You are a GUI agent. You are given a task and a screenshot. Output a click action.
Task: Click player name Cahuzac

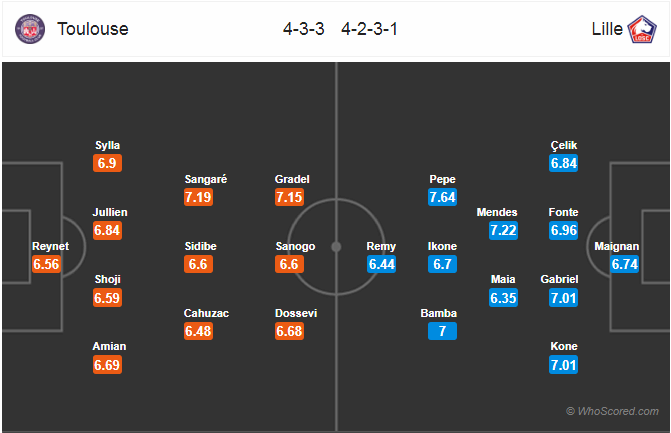pos(206,313)
